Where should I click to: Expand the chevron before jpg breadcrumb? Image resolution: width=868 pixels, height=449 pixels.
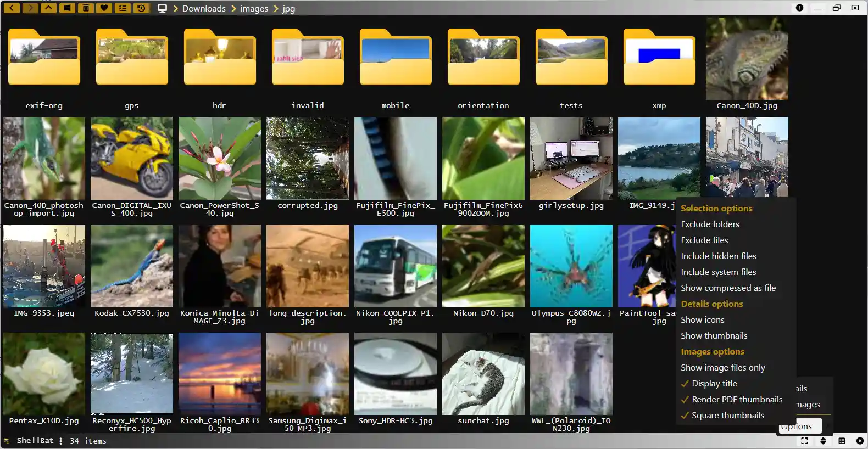point(276,8)
